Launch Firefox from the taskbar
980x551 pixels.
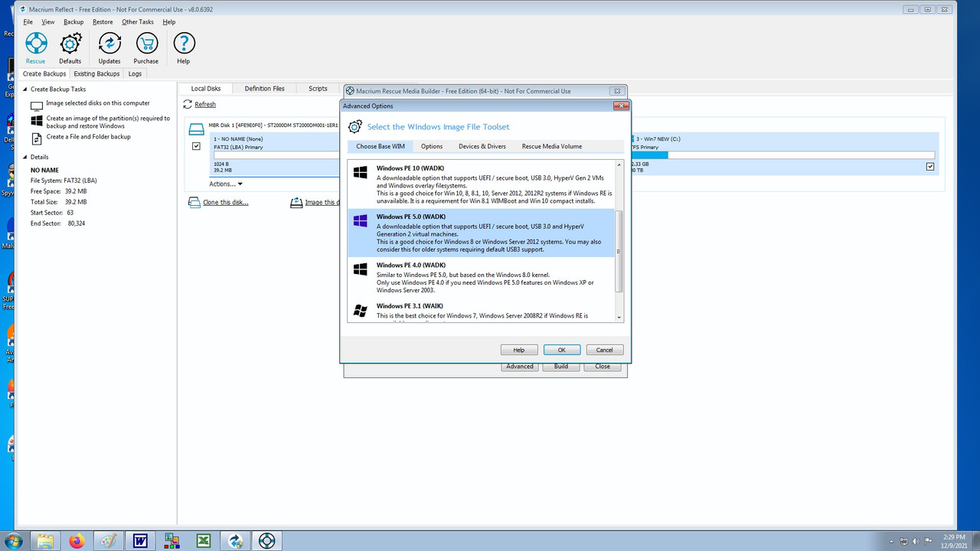tap(77, 541)
